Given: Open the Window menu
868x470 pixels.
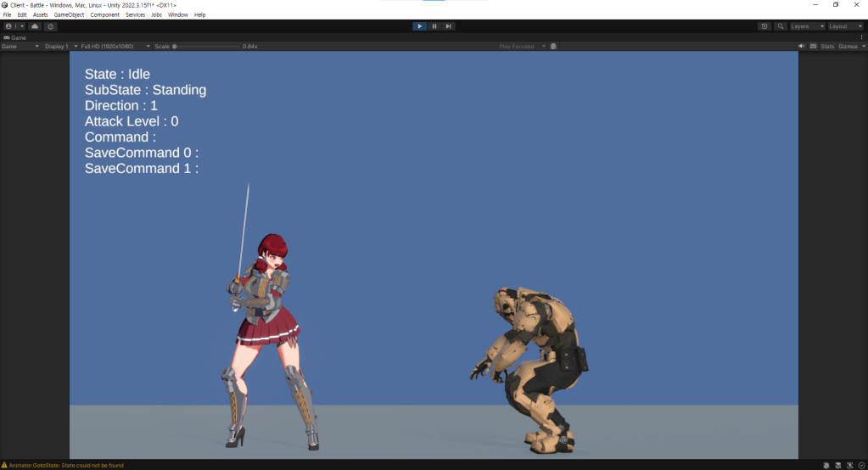Looking at the screenshot, I should click(178, 15).
